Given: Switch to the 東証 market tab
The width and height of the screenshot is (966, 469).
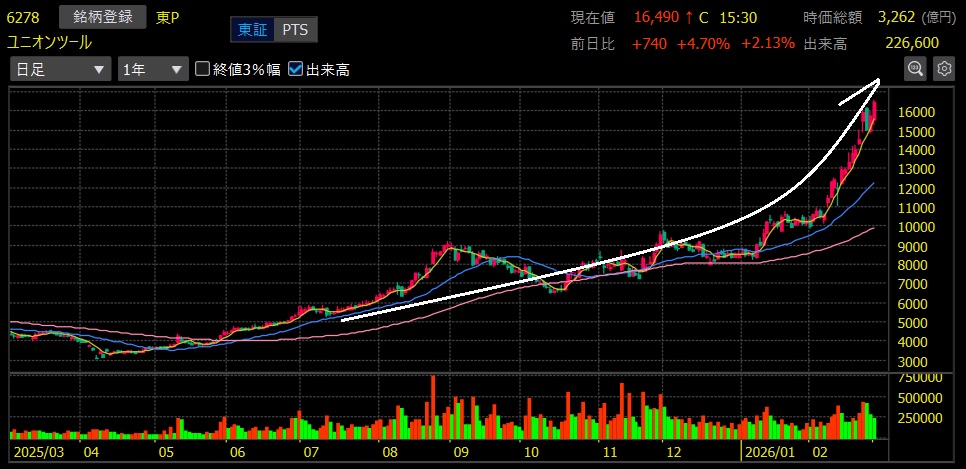Looking at the screenshot, I should (252, 30).
